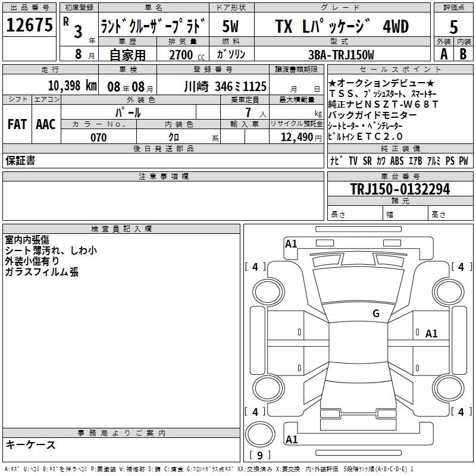Screen dimensions: 476x476
Task: Select the TX L package 4WD grade field
Action: point(341,26)
